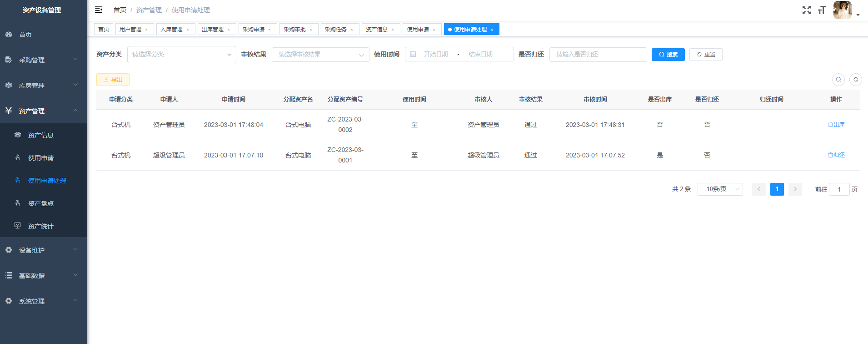Click the user avatar picture
This screenshot has height=344, width=868.
click(x=842, y=10)
